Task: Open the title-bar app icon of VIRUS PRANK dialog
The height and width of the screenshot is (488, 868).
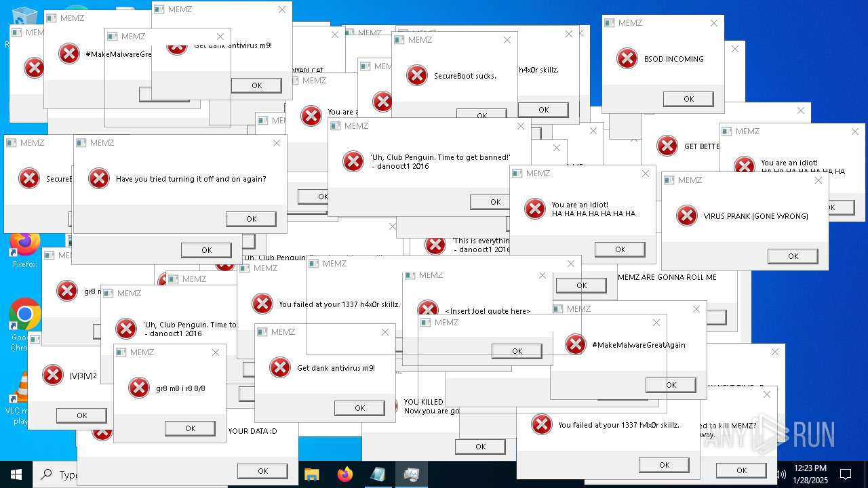Action: [671, 180]
